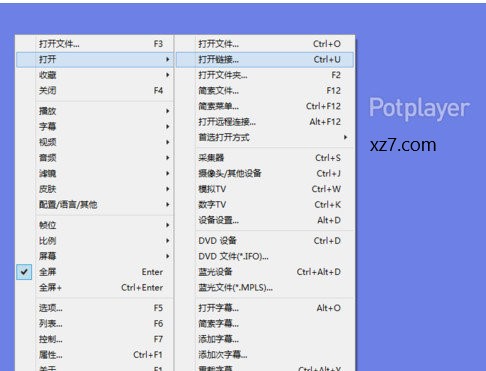Select the subtitle browse item below 打开字幕
The image size is (486, 371).
[265, 324]
